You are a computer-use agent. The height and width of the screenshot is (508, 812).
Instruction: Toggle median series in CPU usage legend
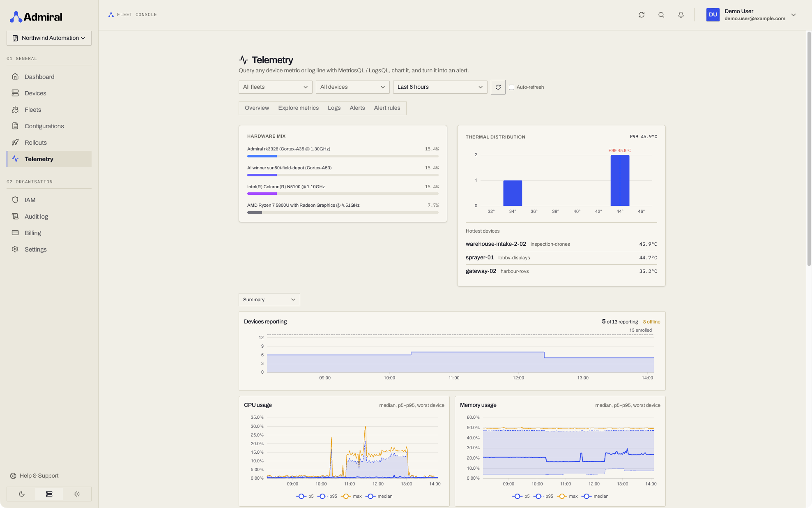[379, 496]
